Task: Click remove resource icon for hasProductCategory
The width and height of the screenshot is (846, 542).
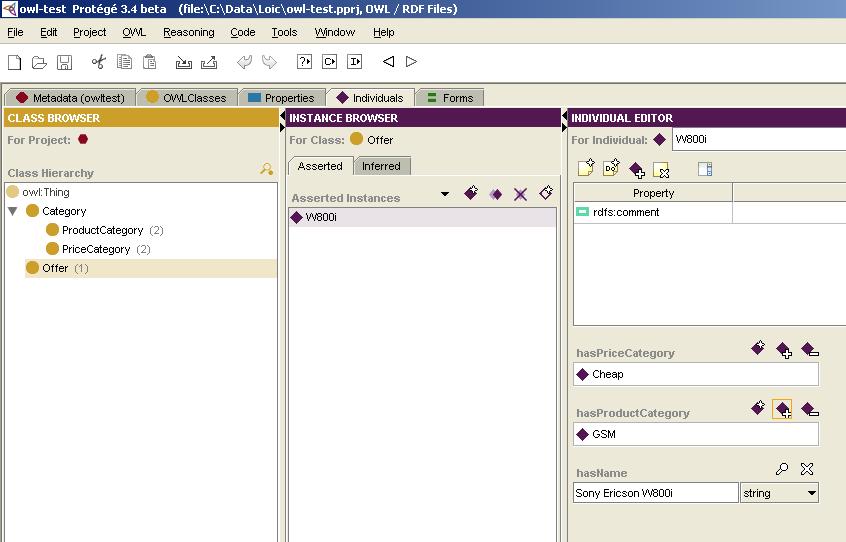Action: click(x=810, y=409)
